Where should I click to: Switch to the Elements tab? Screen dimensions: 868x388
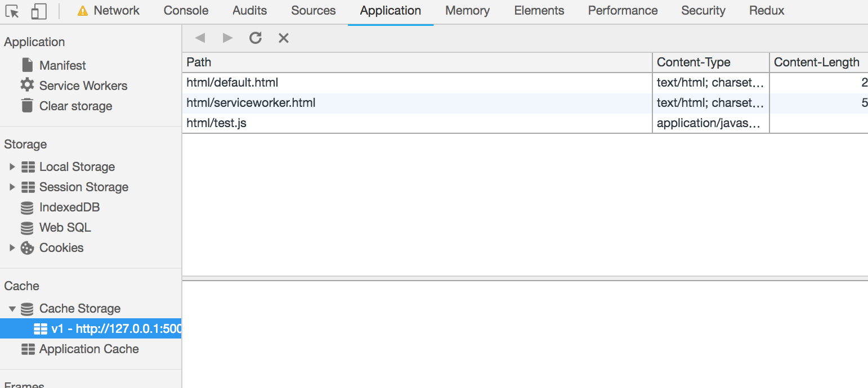tap(539, 10)
